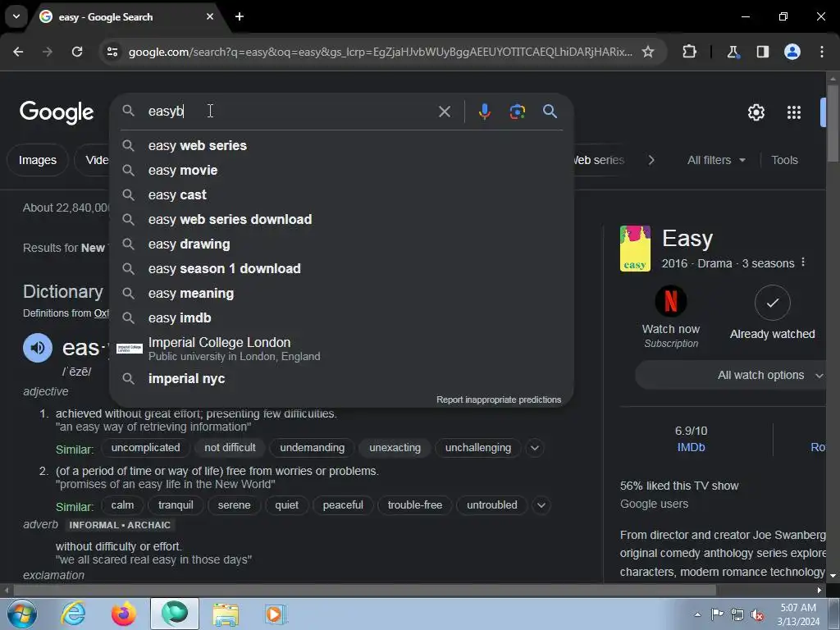This screenshot has height=630, width=840.
Task: Select suggestion imperial nyc
Action: coord(341,378)
